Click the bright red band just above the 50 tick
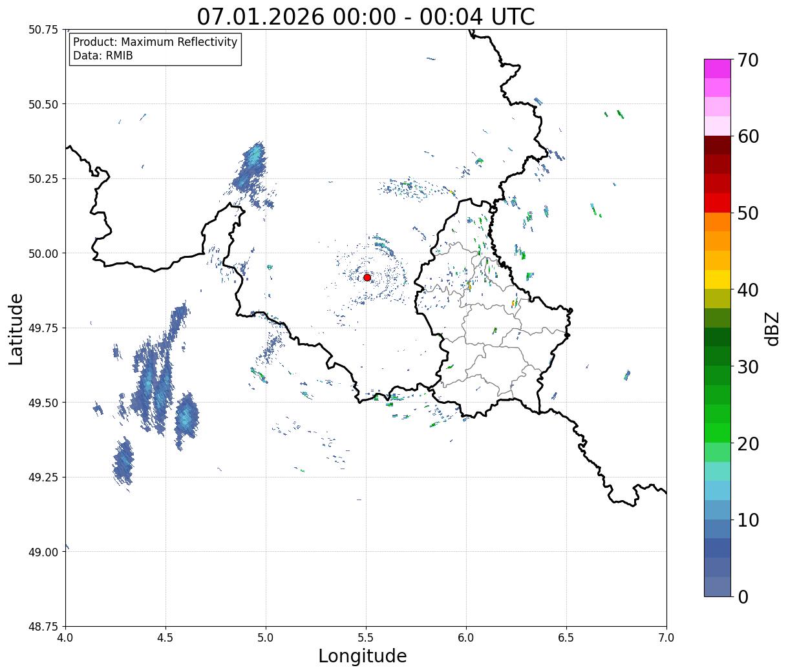 coord(718,203)
